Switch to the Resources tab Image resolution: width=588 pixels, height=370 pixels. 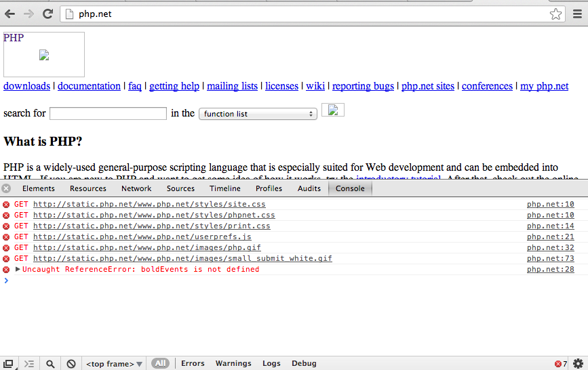pos(88,188)
